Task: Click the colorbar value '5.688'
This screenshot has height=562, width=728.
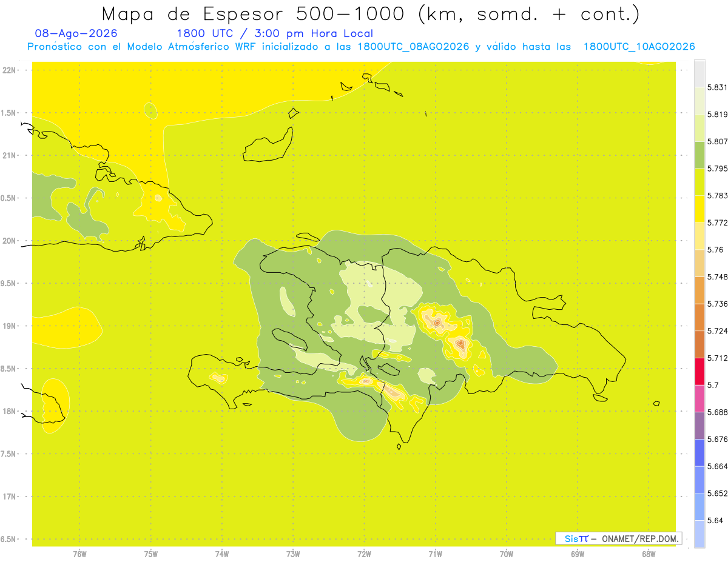Action: pyautogui.click(x=718, y=412)
